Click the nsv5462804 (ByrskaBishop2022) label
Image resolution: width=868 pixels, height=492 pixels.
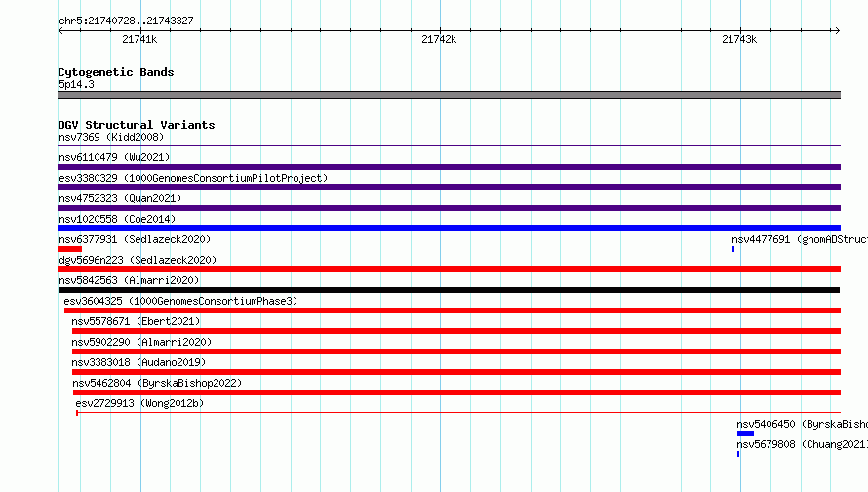(157, 383)
